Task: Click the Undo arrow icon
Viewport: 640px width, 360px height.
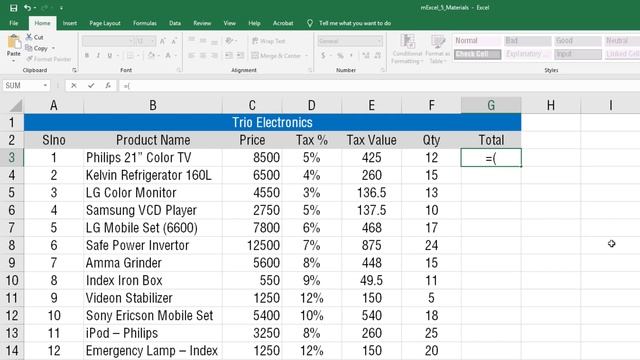Action: [x=27, y=8]
